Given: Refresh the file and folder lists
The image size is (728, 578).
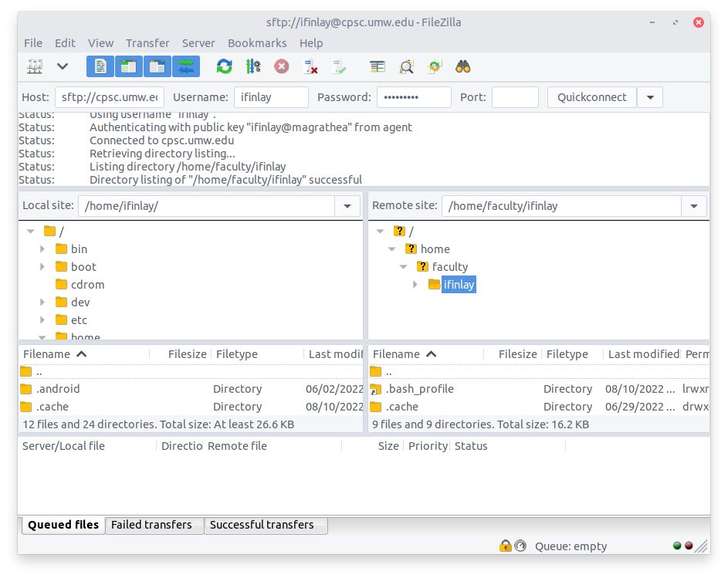Looking at the screenshot, I should pyautogui.click(x=224, y=66).
